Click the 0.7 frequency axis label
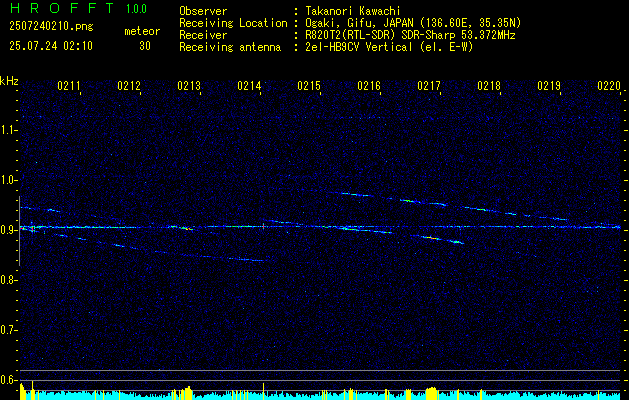Screen dimensions: 629x400 coord(8,330)
